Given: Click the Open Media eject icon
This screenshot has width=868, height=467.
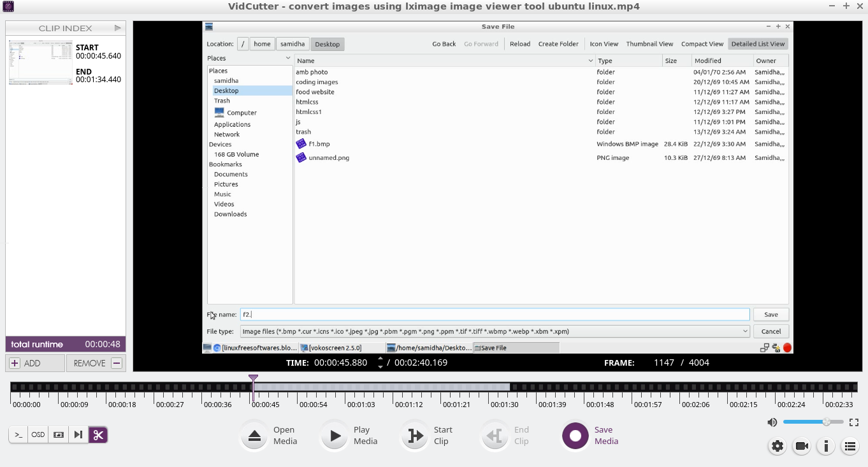Looking at the screenshot, I should 254,436.
